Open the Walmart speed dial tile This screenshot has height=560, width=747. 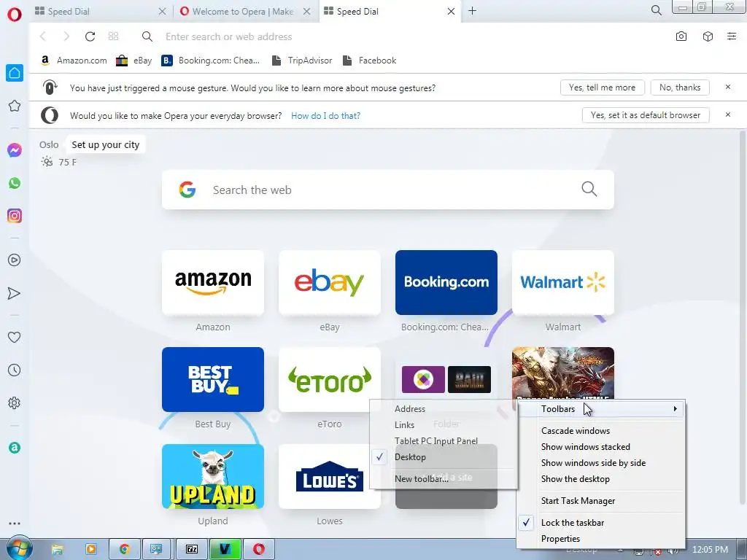[562, 282]
